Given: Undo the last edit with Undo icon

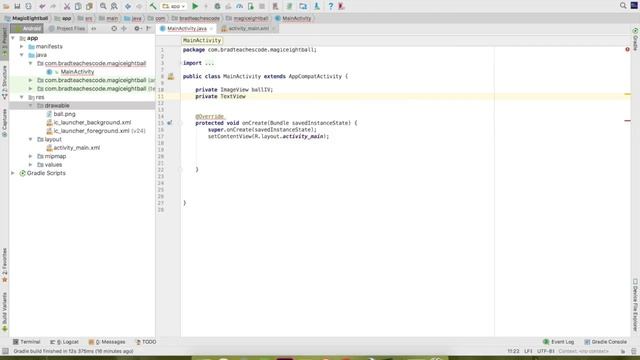Looking at the screenshot, I should point(42,6).
